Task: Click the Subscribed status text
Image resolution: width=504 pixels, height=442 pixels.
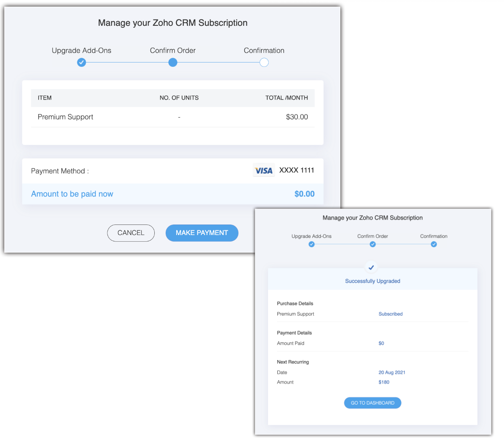Action: (x=391, y=314)
